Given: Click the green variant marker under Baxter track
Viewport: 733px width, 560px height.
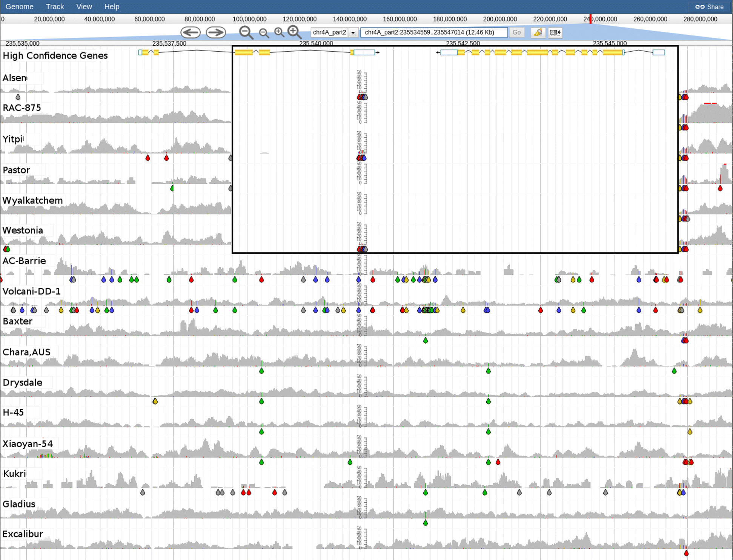Looking at the screenshot, I should click(x=426, y=341).
